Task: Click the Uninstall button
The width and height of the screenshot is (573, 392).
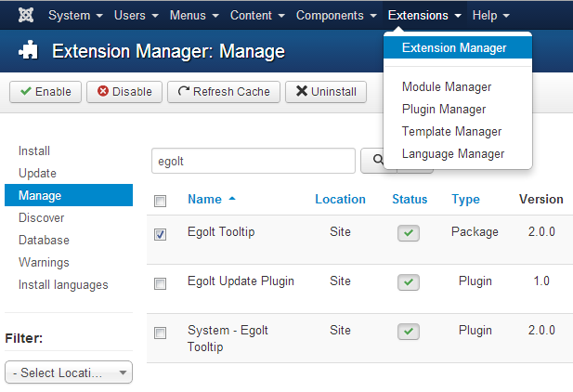Action: point(326,92)
